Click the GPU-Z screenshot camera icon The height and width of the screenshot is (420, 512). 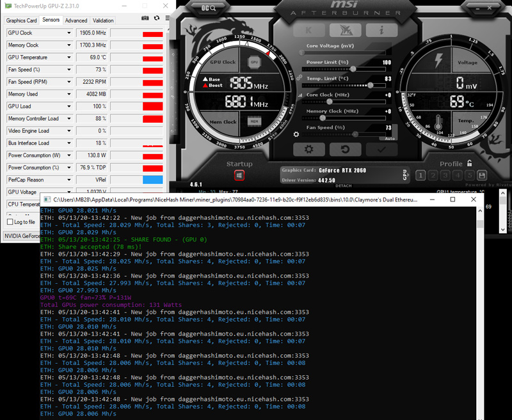145,19
